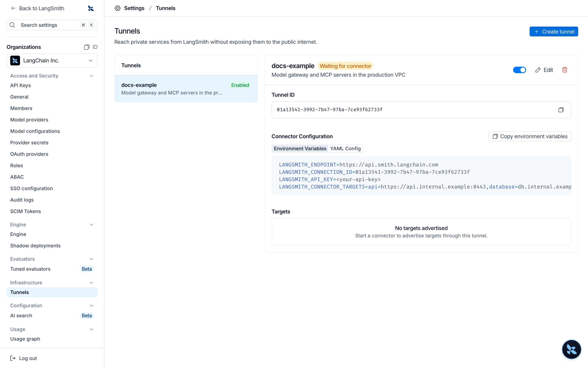
Task: Log out of the account
Action: [23, 358]
